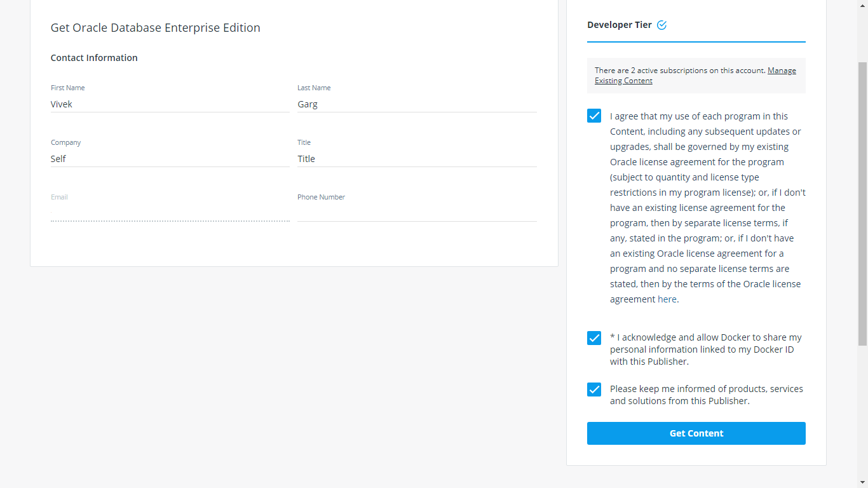
Task: Edit the Company field showing Self
Action: tap(170, 159)
